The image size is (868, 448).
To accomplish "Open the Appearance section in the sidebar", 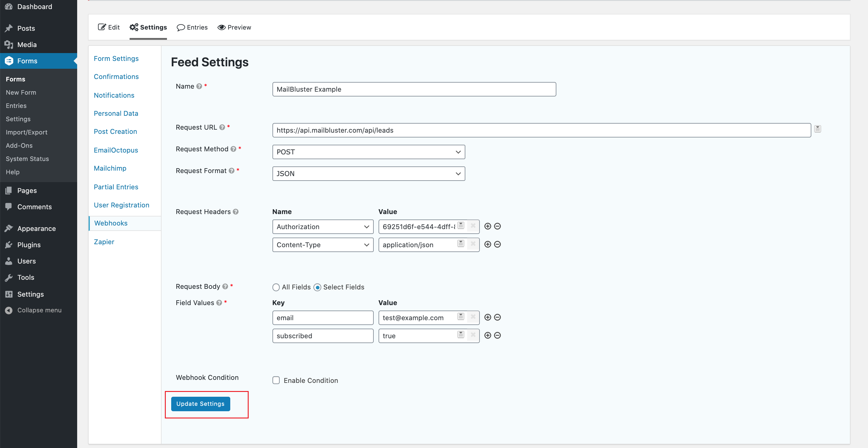I will 36,228.
